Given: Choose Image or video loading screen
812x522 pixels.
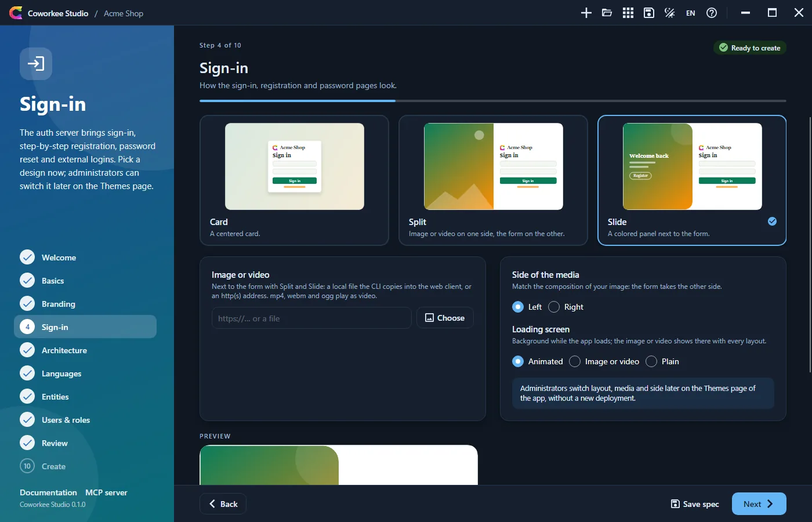Looking at the screenshot, I should click(x=575, y=361).
